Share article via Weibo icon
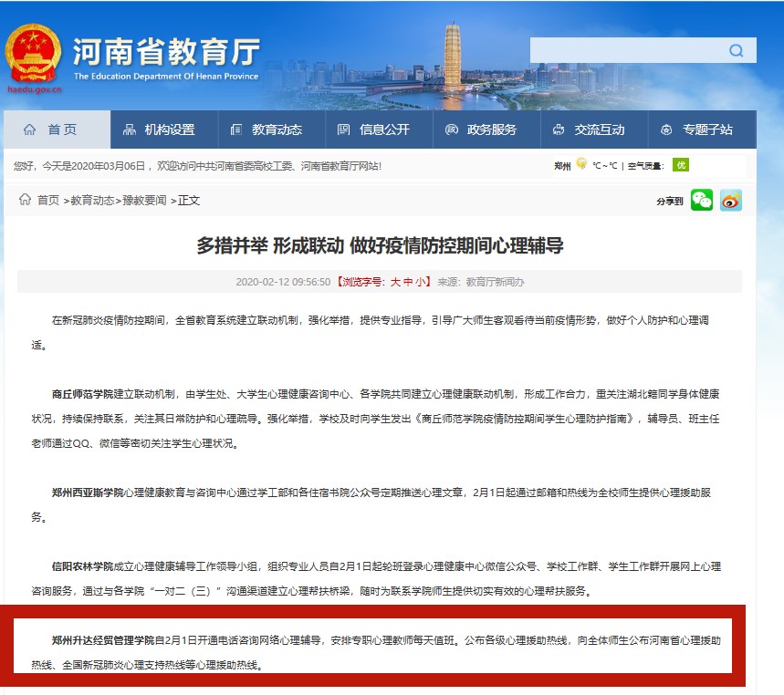The width and height of the screenshot is (784, 695). pyautogui.click(x=731, y=201)
